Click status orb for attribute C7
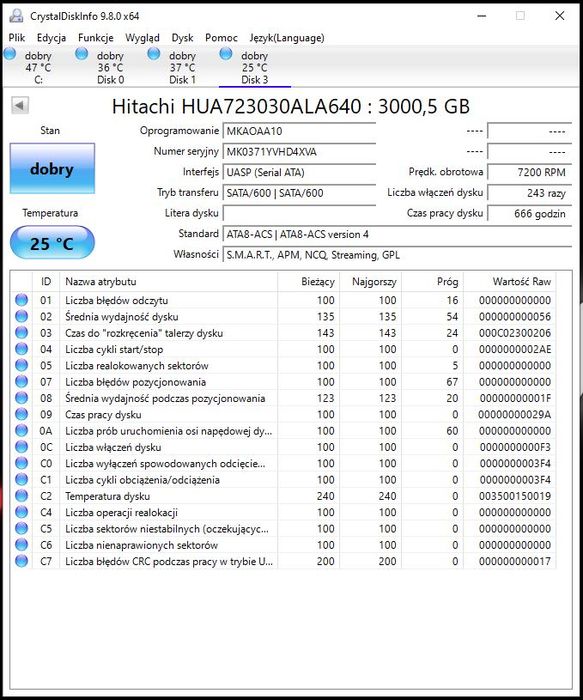Image resolution: width=583 pixels, height=700 pixels. [21, 561]
